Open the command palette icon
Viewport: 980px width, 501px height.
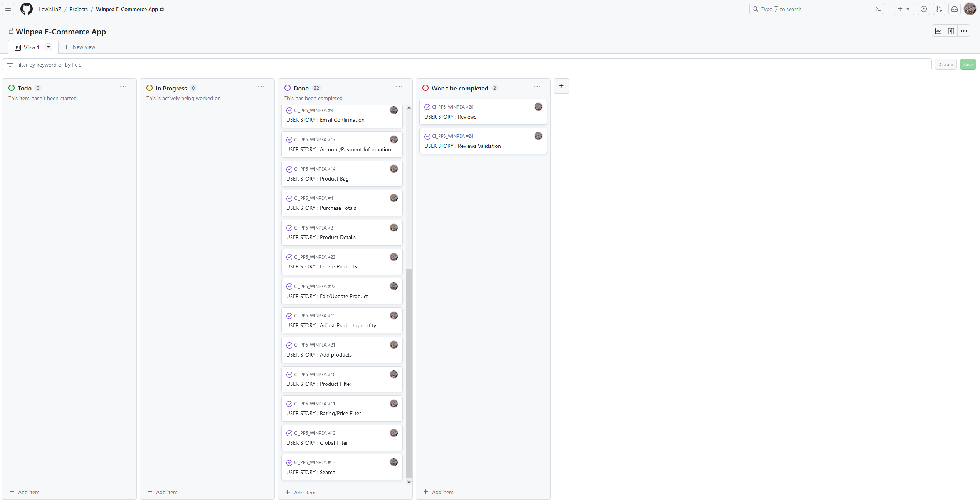click(x=878, y=9)
